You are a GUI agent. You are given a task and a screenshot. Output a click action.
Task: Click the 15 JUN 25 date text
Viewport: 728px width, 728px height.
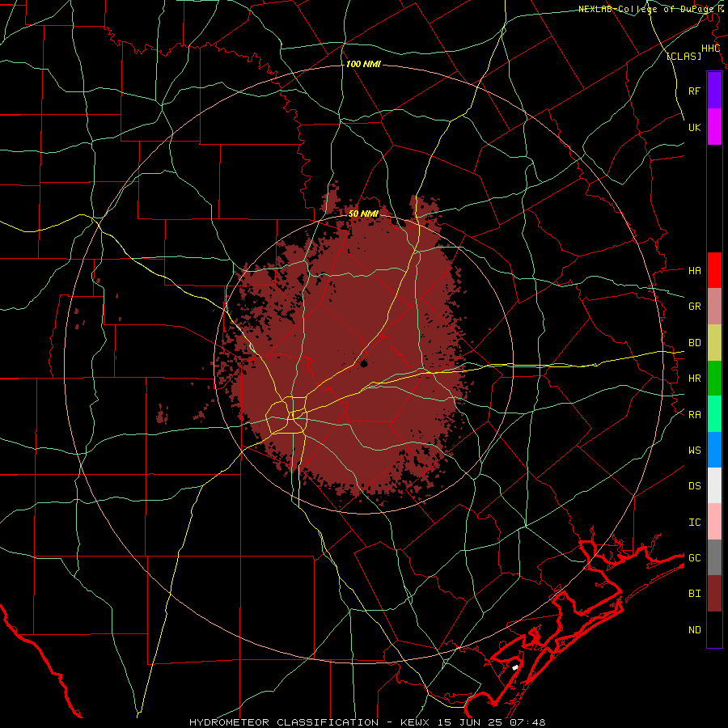click(x=468, y=722)
